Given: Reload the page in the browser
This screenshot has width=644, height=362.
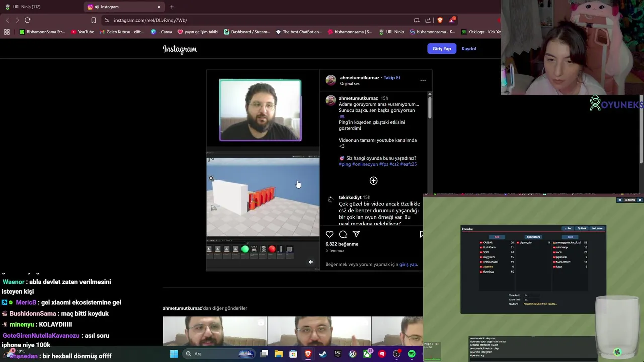Looking at the screenshot, I should [x=27, y=20].
